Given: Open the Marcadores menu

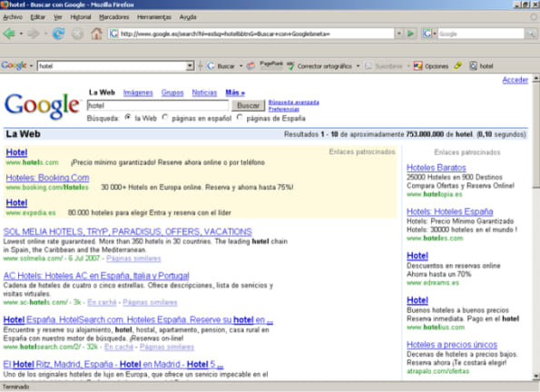Looking at the screenshot, I should [114, 17].
